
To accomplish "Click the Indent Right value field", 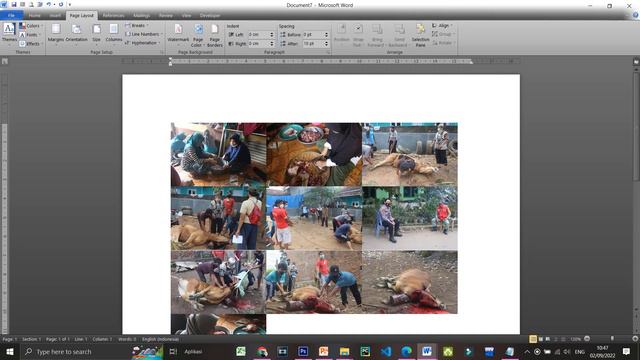I will point(258,43).
